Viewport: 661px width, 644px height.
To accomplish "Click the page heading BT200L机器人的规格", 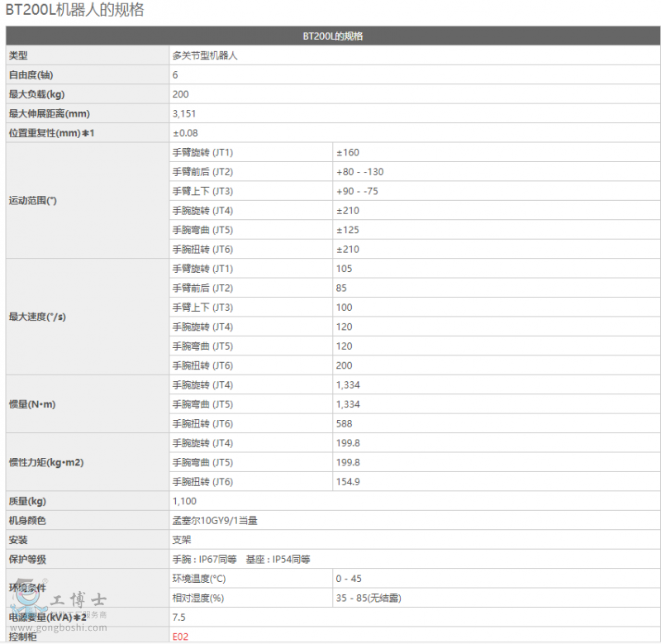I will click(74, 11).
